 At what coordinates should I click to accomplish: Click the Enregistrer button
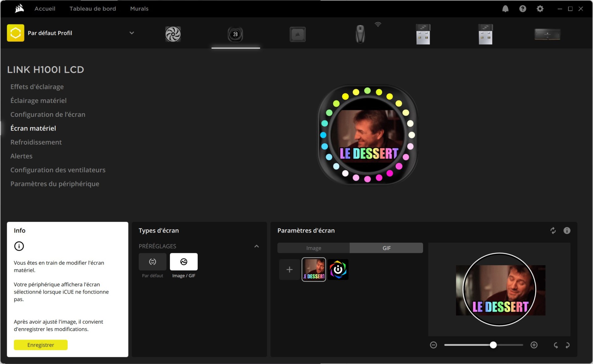coord(41,345)
